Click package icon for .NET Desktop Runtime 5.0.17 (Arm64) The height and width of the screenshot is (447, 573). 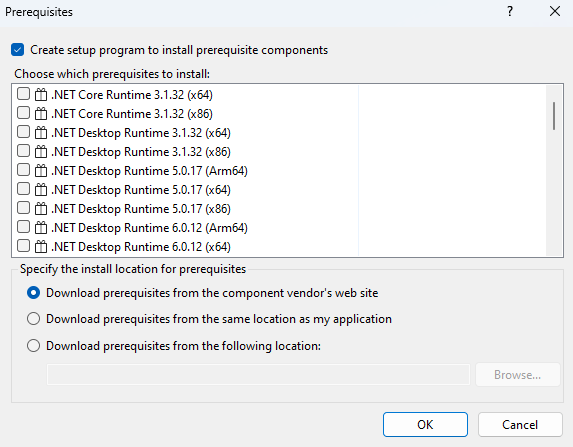point(41,171)
